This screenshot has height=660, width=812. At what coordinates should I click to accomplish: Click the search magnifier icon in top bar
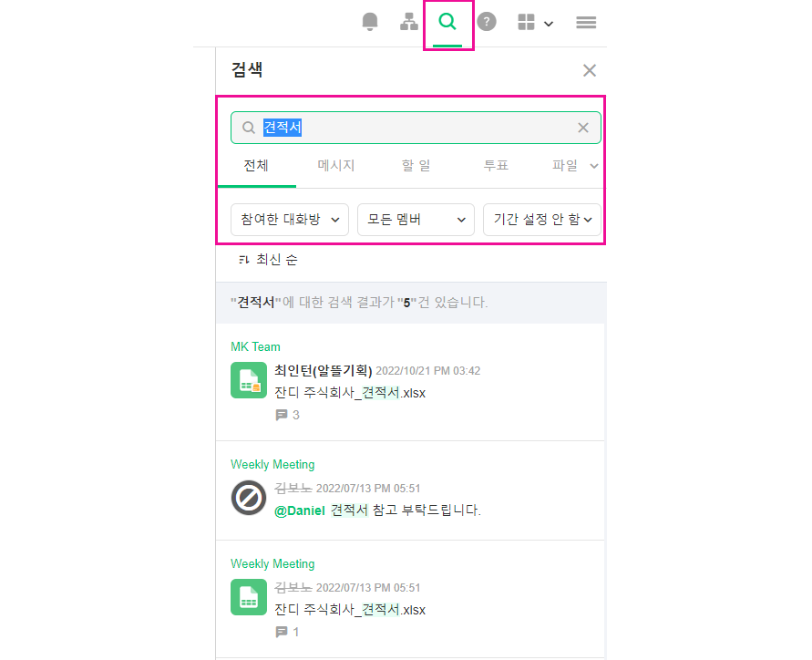click(447, 23)
